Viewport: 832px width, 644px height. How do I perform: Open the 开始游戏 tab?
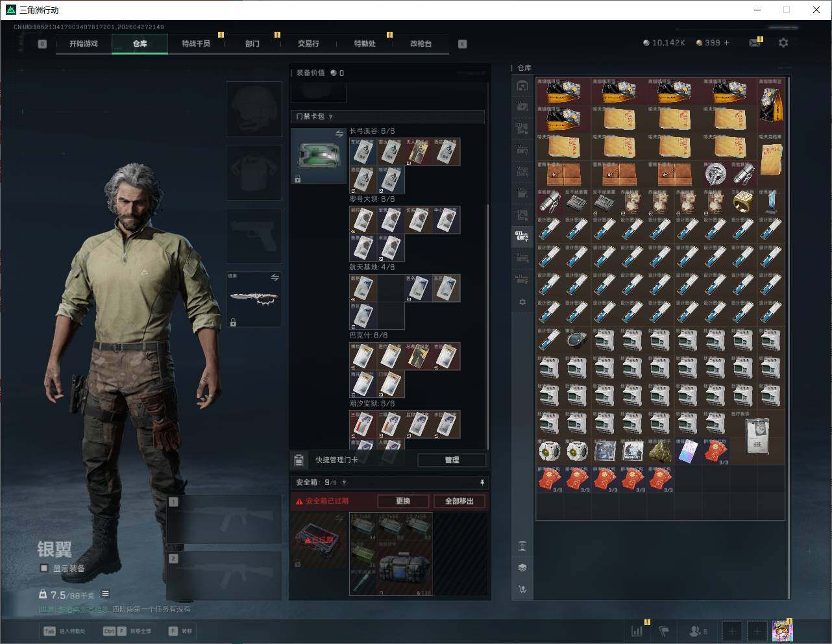(84, 43)
